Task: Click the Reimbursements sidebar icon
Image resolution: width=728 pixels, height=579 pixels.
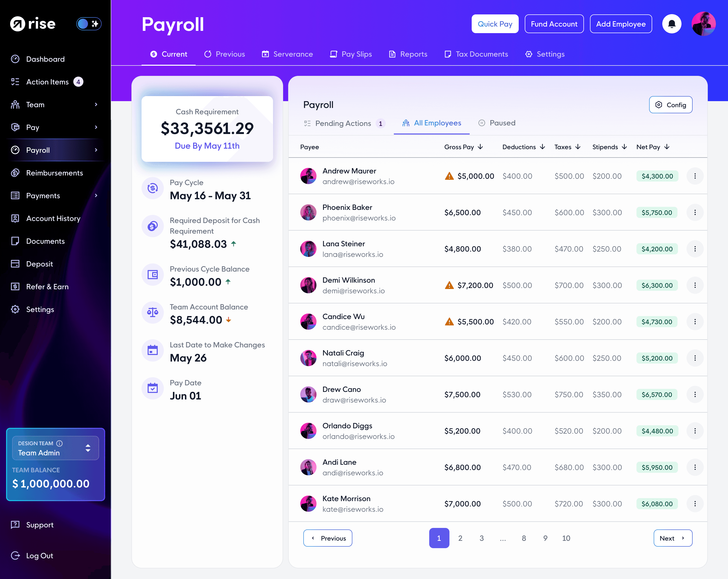Action: tap(15, 173)
